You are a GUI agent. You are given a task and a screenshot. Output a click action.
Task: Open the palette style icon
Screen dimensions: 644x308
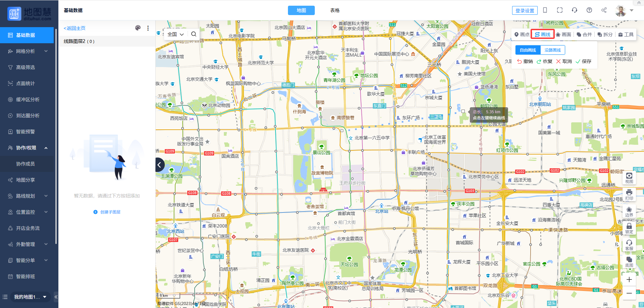[138, 28]
